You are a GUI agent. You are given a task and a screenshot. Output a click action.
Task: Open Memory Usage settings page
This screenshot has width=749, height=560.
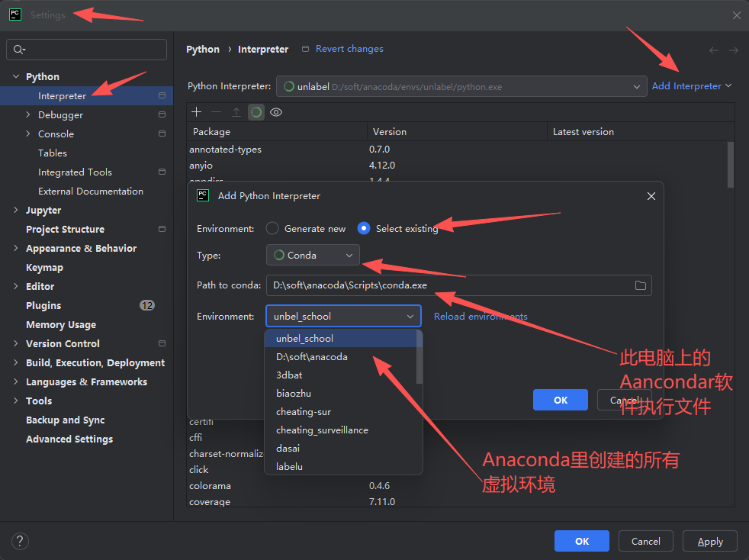(x=61, y=324)
